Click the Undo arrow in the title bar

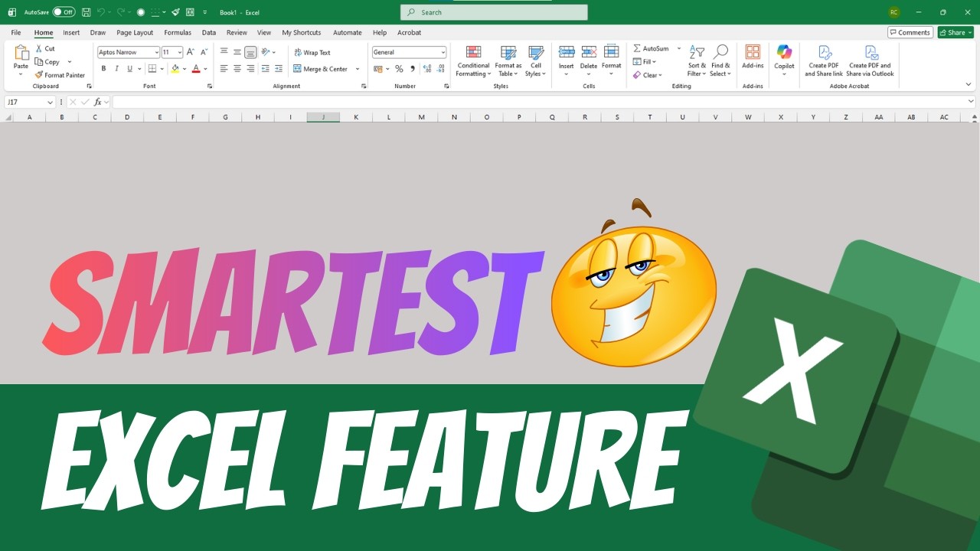100,12
